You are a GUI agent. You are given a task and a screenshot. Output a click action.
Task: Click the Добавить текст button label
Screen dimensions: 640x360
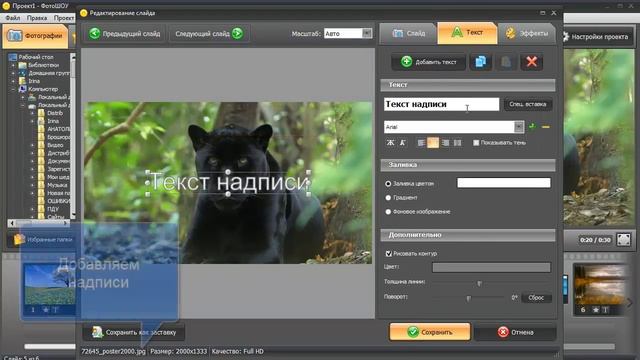point(436,62)
